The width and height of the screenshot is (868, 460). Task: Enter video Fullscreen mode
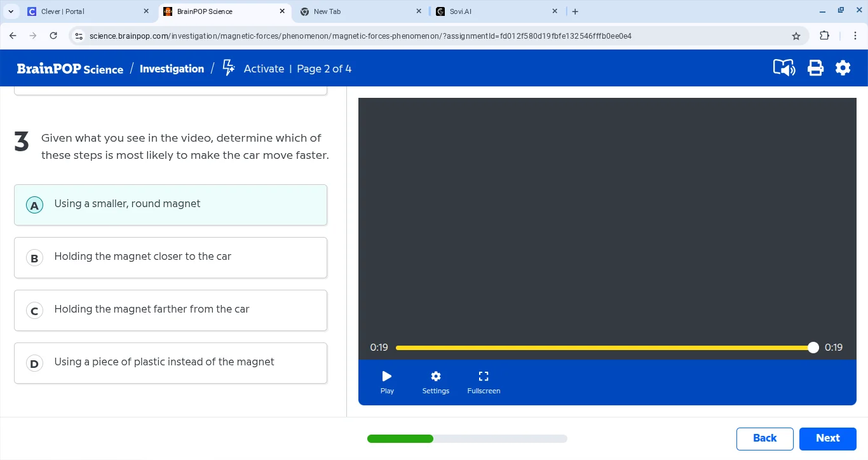pos(484,382)
